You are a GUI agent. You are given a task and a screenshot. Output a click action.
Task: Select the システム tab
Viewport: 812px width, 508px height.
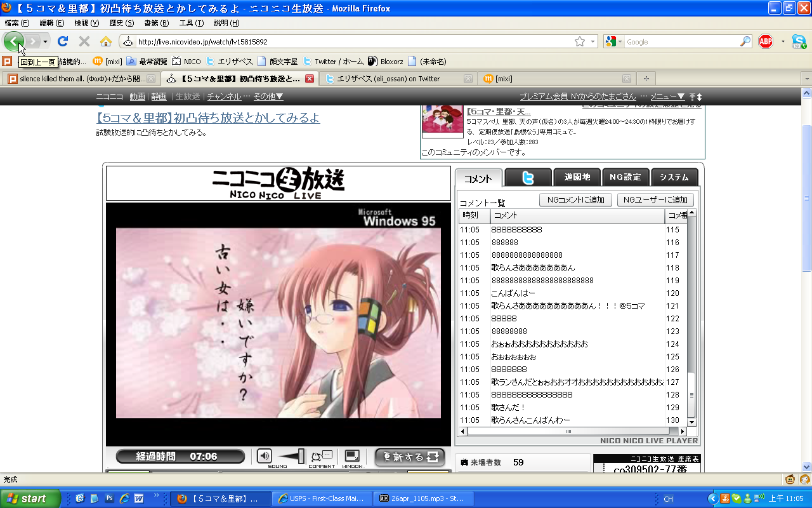[674, 178]
